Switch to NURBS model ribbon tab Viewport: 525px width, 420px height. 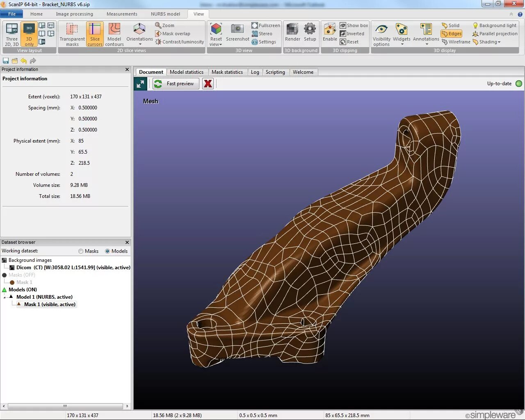(x=165, y=14)
